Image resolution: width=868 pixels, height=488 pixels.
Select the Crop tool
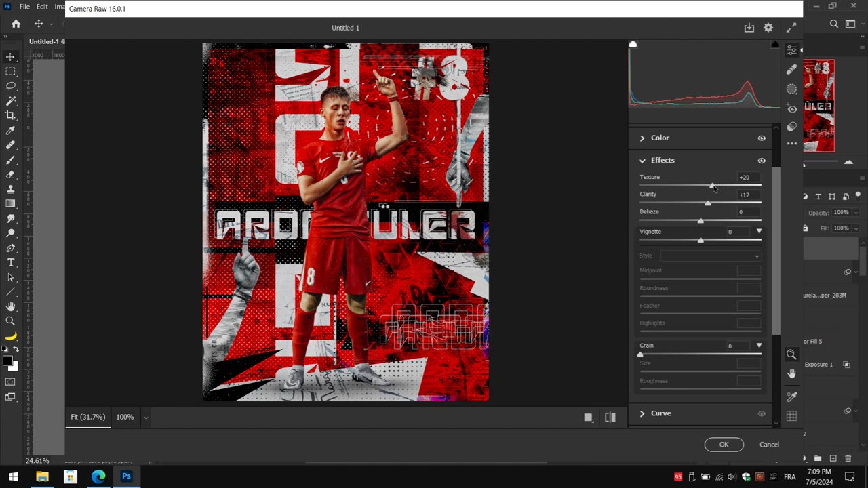pyautogui.click(x=10, y=115)
